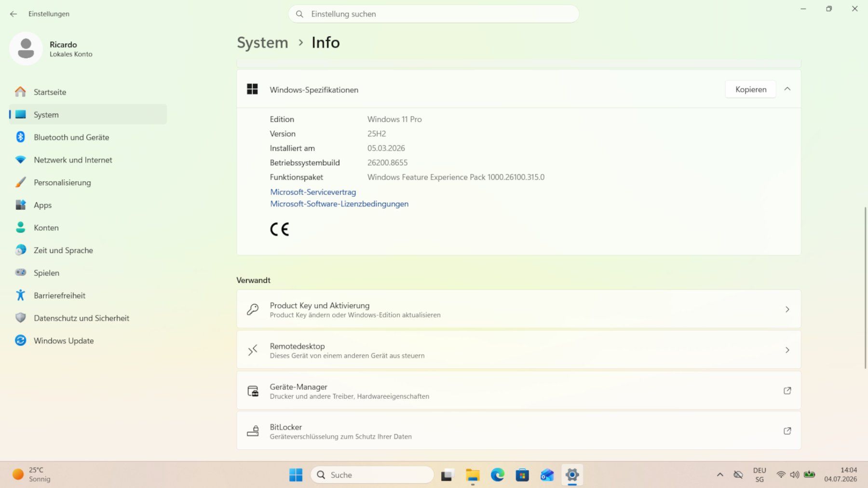Open Microsoft-Software-Lizenzbedingungen link
868x488 pixels.
[339, 204]
